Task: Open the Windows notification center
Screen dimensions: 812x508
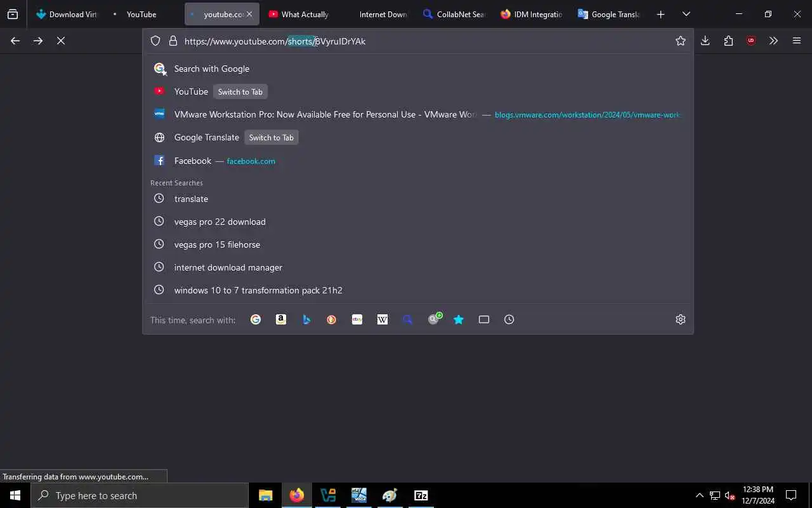Action: click(x=791, y=495)
